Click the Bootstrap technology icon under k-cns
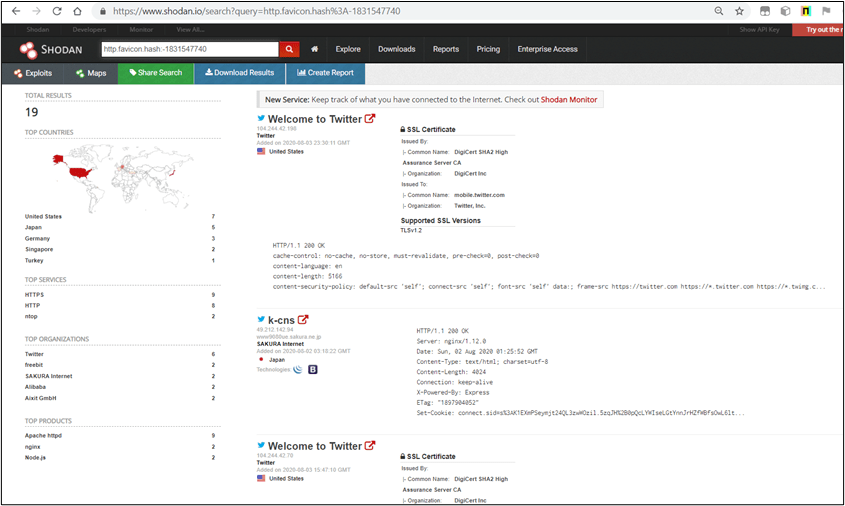The image size is (845, 506). tap(313, 370)
